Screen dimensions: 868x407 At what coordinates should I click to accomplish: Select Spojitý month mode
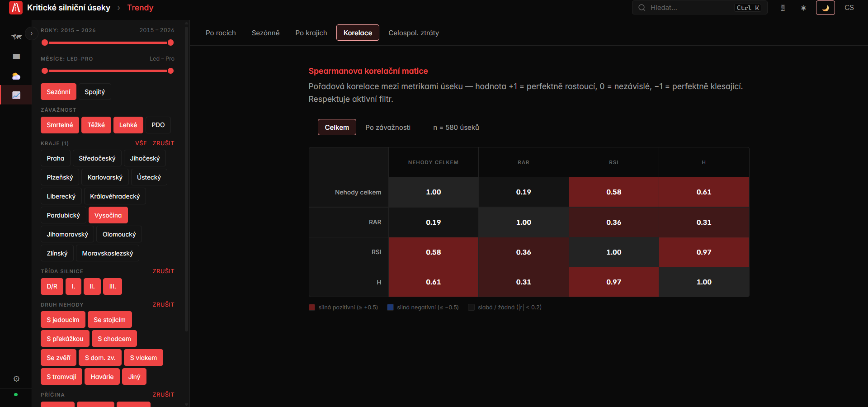[x=94, y=92]
